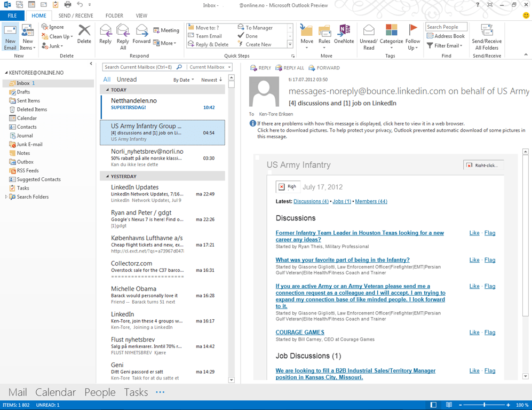Click Reply All in the ribbon
This screenshot has width=532, height=410.
(x=123, y=37)
